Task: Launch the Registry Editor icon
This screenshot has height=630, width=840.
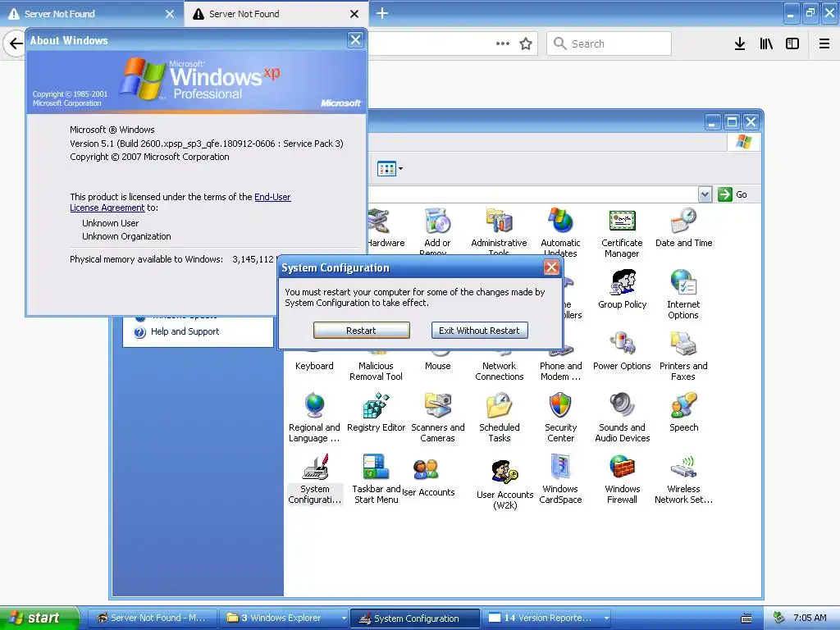Action: (x=376, y=413)
